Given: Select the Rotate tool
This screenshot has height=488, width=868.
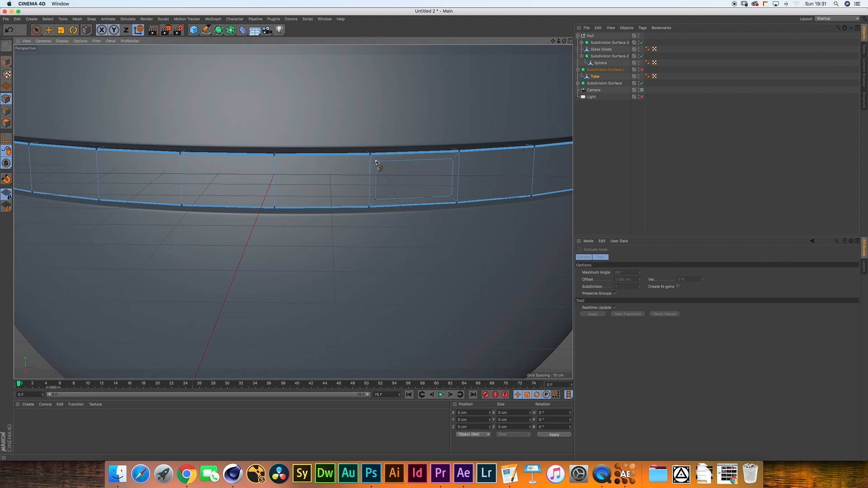Looking at the screenshot, I should (x=73, y=30).
